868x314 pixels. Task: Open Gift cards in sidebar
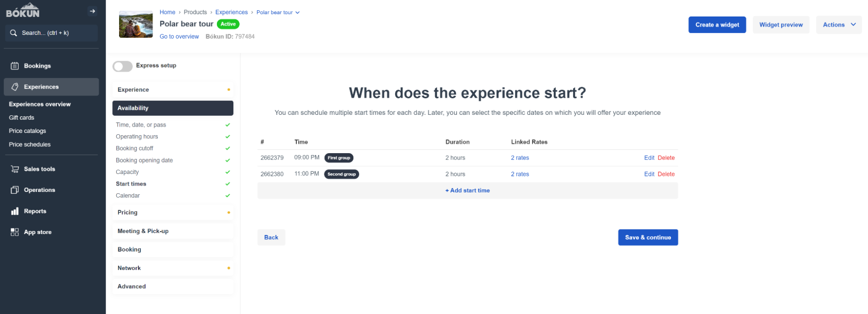(21, 118)
